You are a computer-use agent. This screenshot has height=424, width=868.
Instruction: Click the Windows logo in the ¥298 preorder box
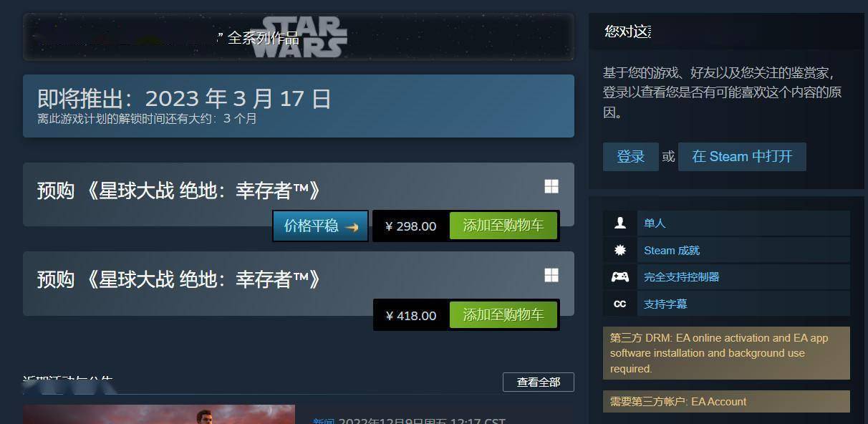tap(551, 187)
